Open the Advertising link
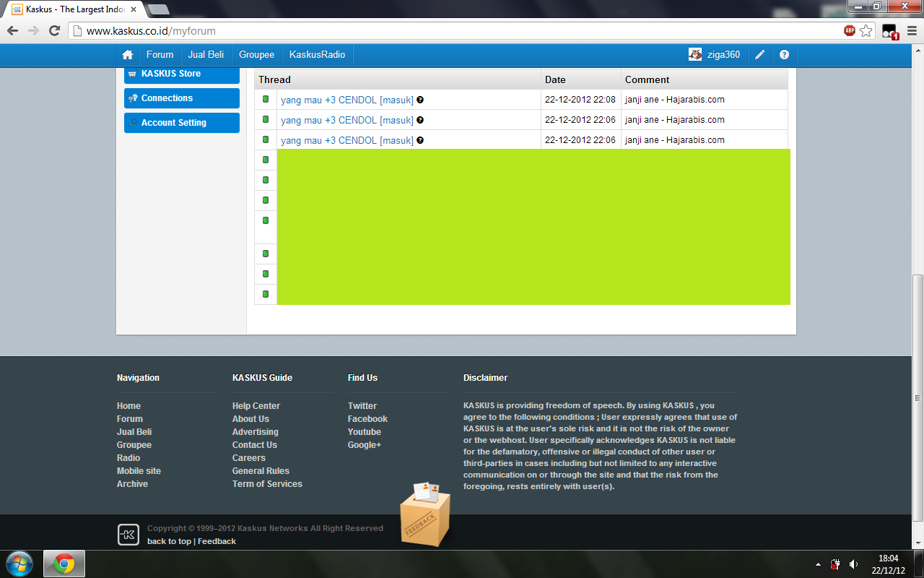The height and width of the screenshot is (578, 924). tap(255, 432)
